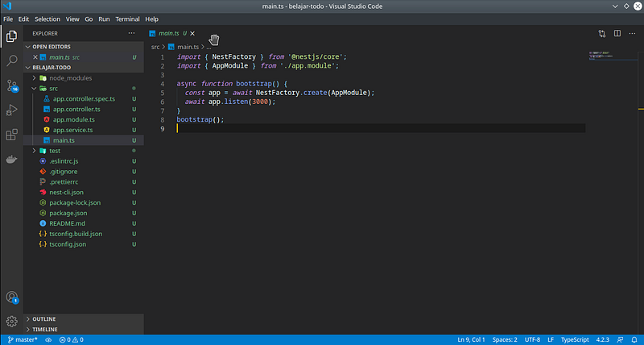Open .prettierrc file
Screen dimensions: 644x345
(x=84, y=181)
